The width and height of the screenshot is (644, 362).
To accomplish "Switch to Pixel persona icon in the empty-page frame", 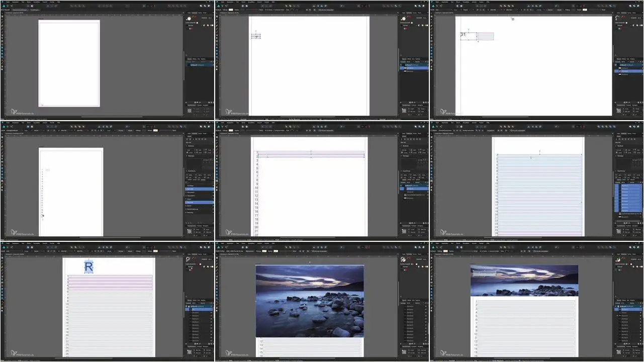I will (8, 6).
